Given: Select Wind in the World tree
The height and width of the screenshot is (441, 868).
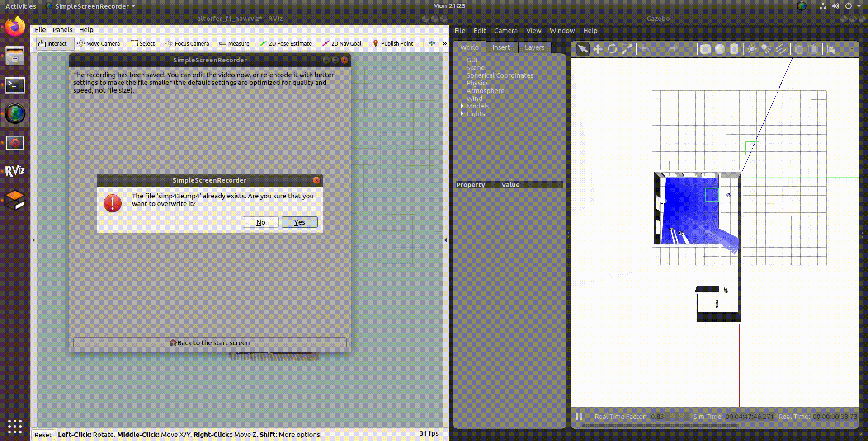Looking at the screenshot, I should point(474,99).
